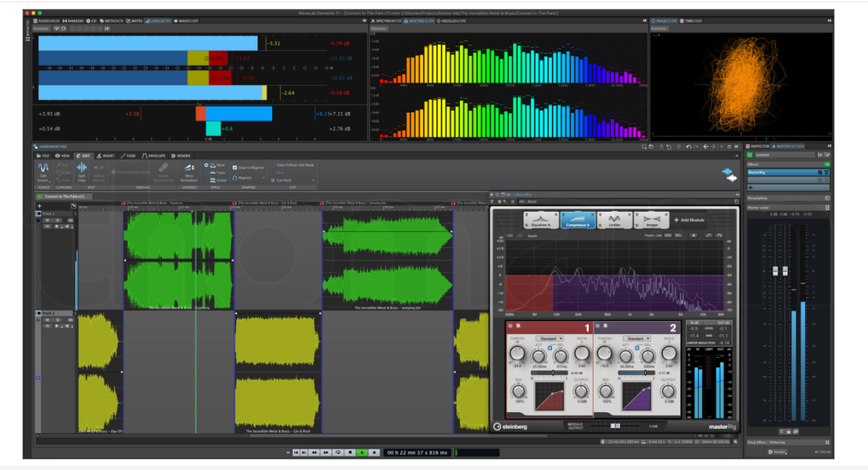The height and width of the screenshot is (470, 868).
Task: Open the Edit Source dropdown arrow
Action: (50, 181)
